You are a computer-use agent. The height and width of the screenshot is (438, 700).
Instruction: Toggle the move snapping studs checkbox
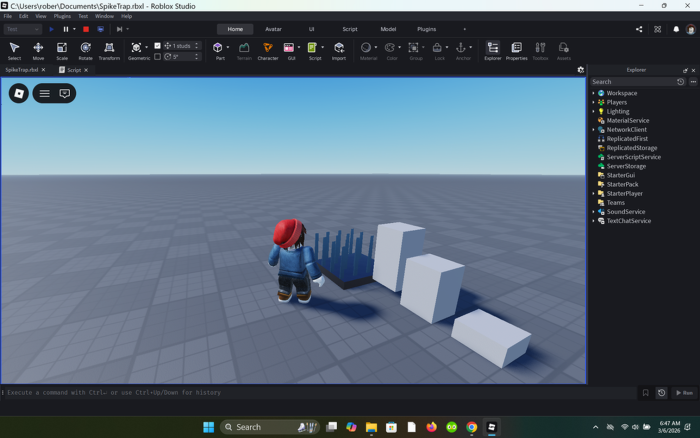157,46
